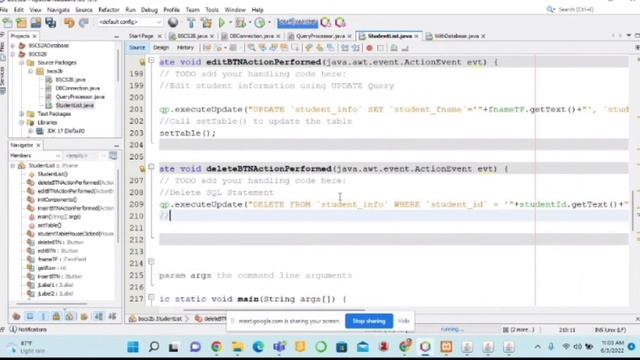Image resolution: width=640 pixels, height=360 pixels.
Task: Toggle Show Static Members filter in Navigator
Action: [x=43, y=316]
